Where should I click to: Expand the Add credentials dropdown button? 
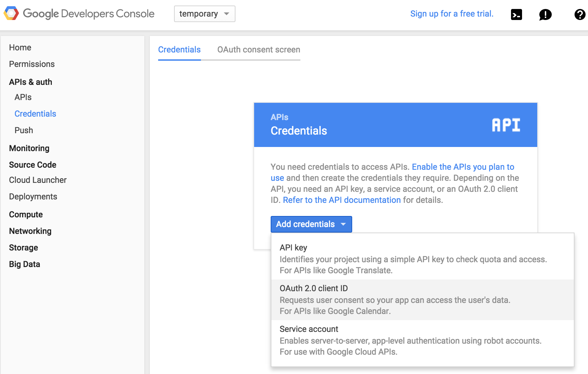tap(311, 224)
